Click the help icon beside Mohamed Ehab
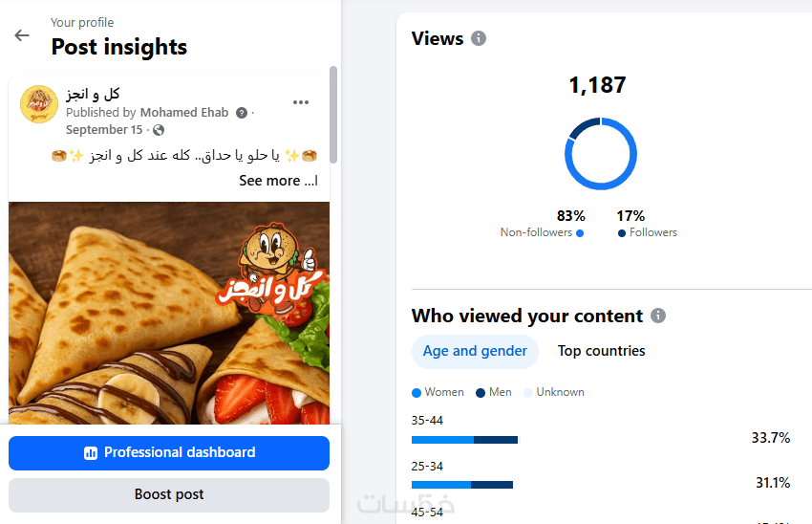 242,113
